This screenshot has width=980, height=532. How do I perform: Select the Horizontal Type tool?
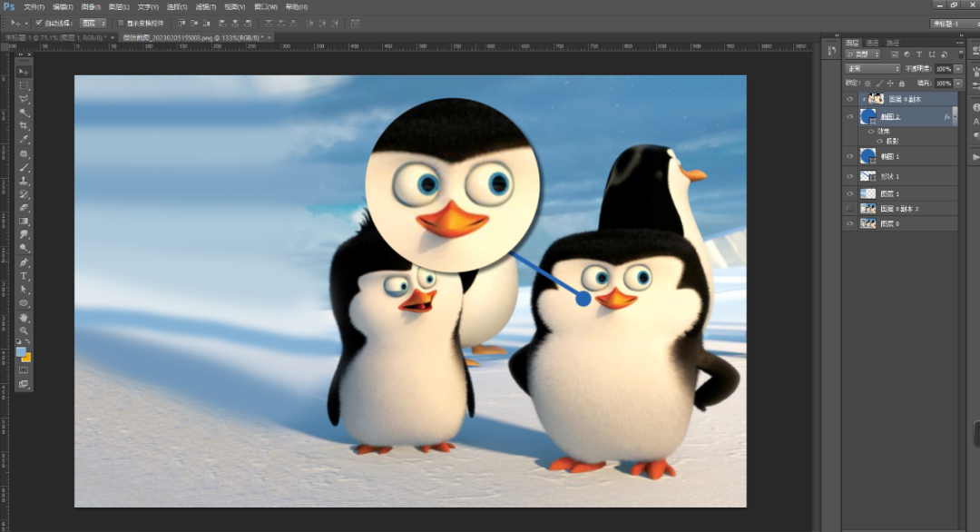click(24, 276)
